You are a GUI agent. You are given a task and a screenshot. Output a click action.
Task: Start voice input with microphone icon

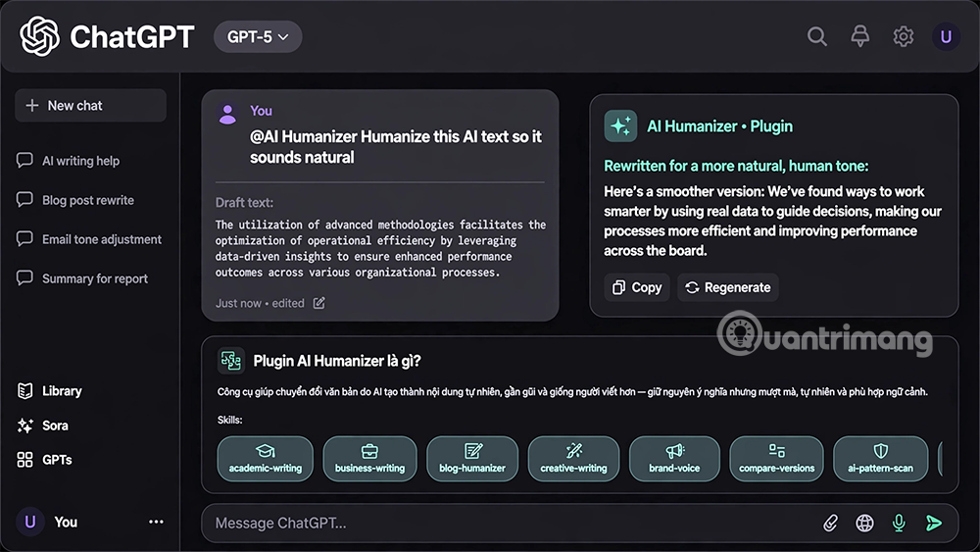[x=899, y=523]
